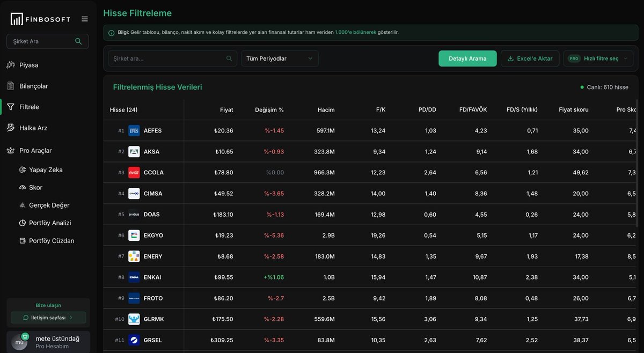Click DOAS price ₺183.10
Screen dimensions: 644x353
[x=223, y=215]
